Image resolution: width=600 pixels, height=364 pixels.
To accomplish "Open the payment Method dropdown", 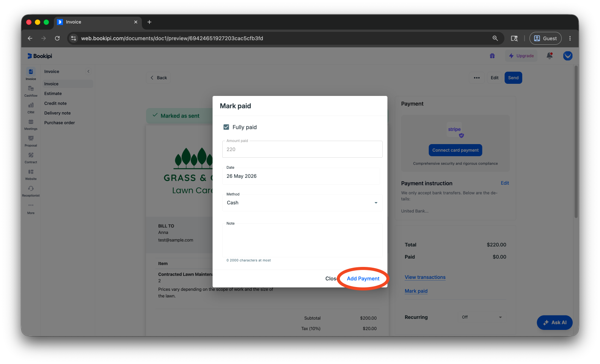I will coord(302,203).
